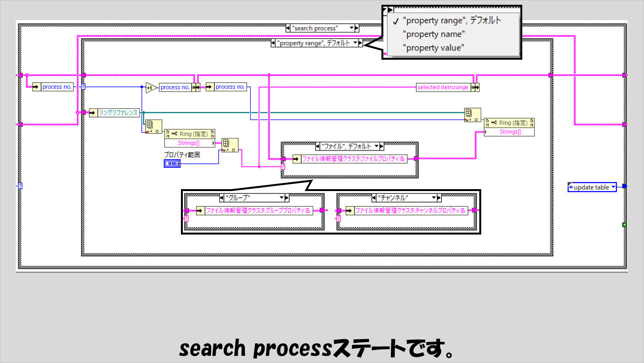Expand the "ファイル", デフォルト case selector list
Viewport: 644px width, 363px height.
tap(376, 146)
